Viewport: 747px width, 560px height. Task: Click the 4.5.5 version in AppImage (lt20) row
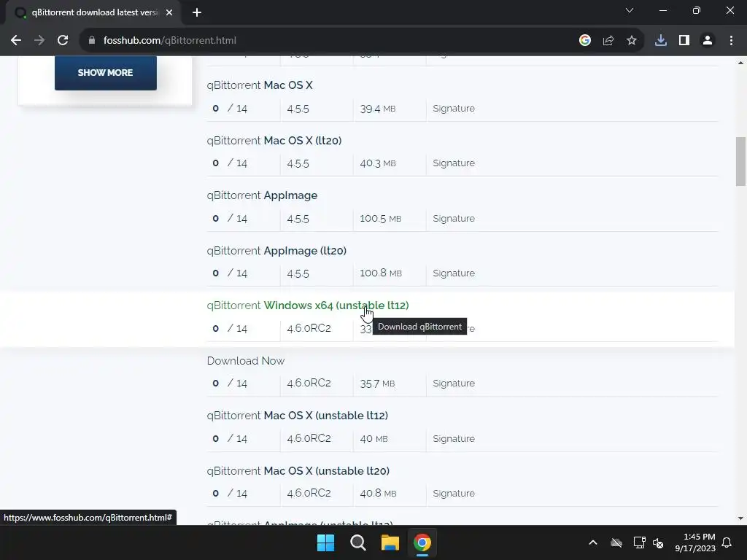(x=298, y=273)
